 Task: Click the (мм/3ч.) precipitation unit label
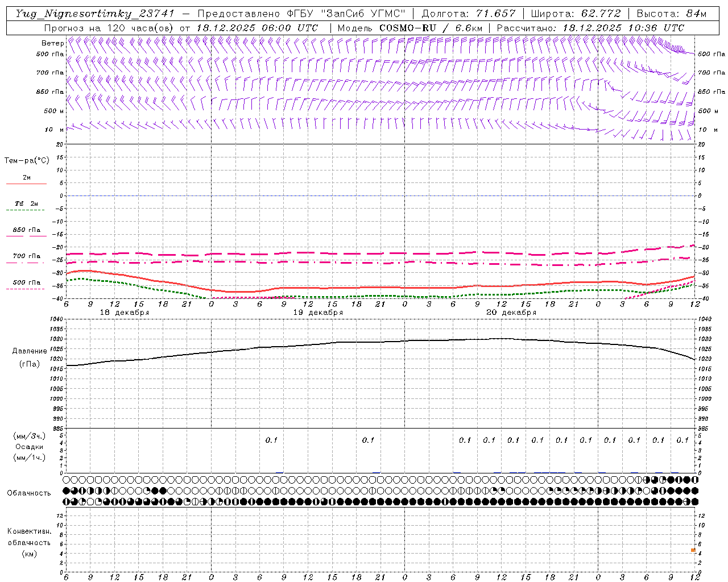30,436
